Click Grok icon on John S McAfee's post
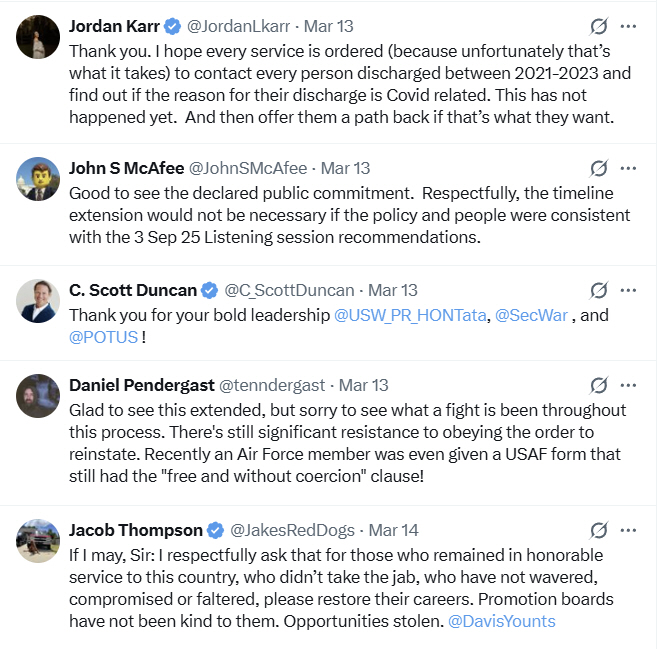The image size is (658, 649). point(599,168)
